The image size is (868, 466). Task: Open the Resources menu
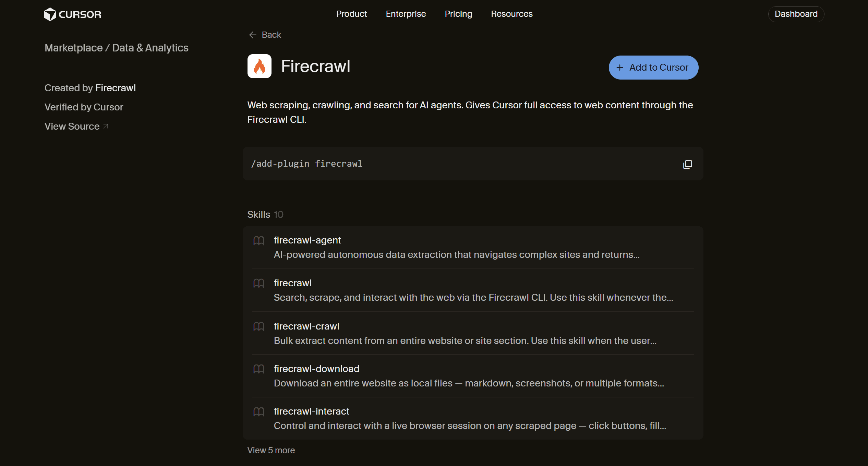coord(512,14)
